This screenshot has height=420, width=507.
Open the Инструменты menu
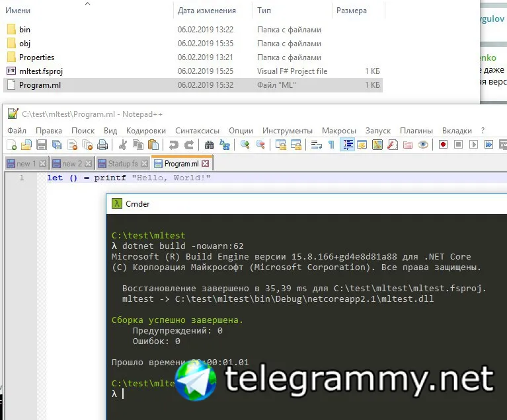(288, 131)
